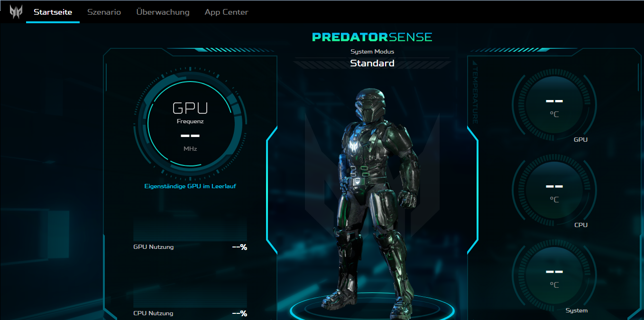Click the PredatorSense title logo
Viewport: 644px width, 320px height.
pos(372,37)
